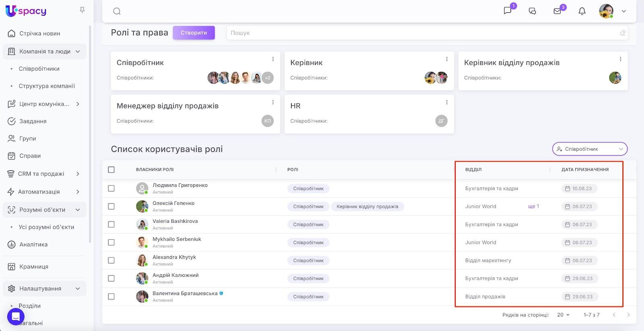Open chat message icon with badge 1

tap(508, 10)
